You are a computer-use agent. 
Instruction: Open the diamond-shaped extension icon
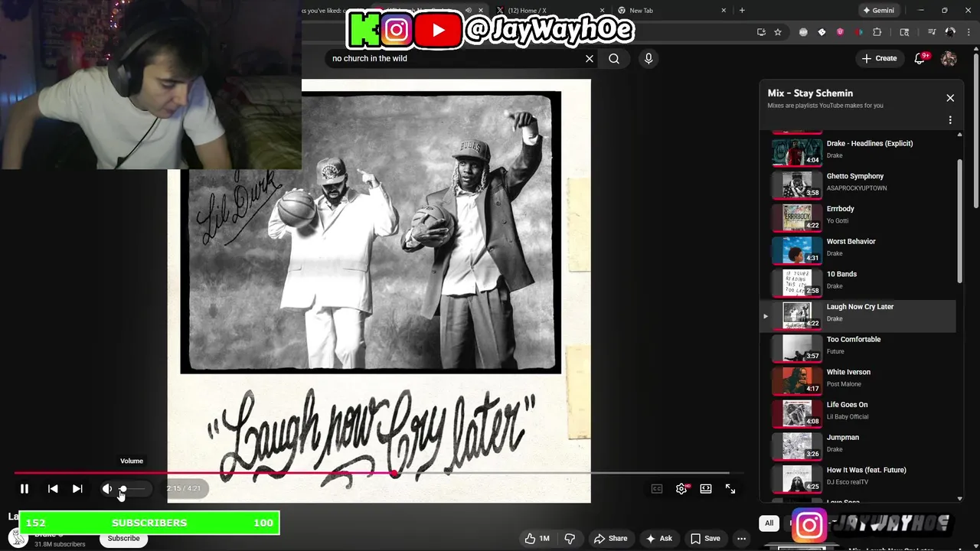[x=822, y=32]
